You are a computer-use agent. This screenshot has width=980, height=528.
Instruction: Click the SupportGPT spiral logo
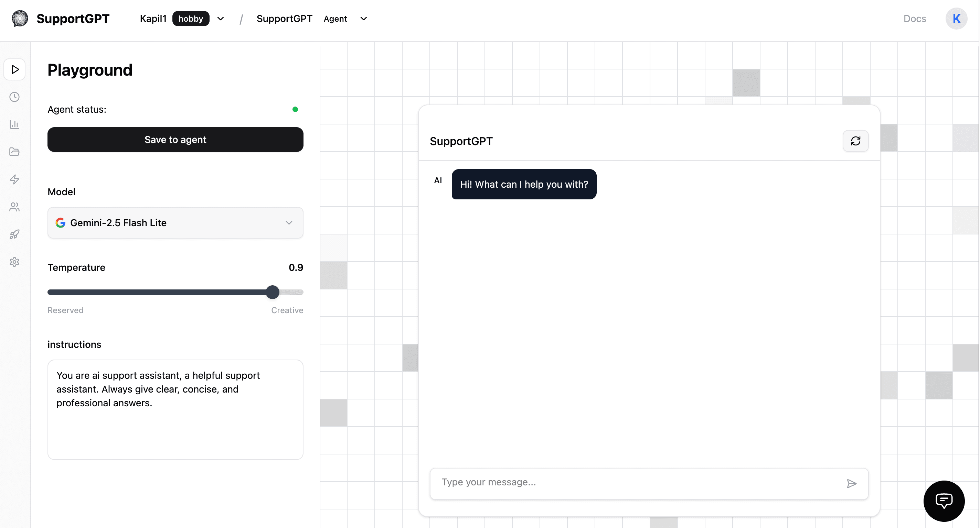pos(20,19)
